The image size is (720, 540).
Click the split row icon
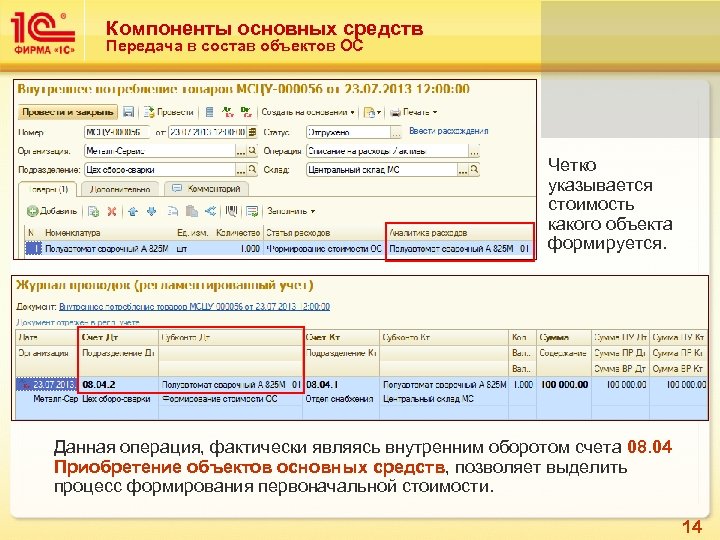click(x=210, y=211)
